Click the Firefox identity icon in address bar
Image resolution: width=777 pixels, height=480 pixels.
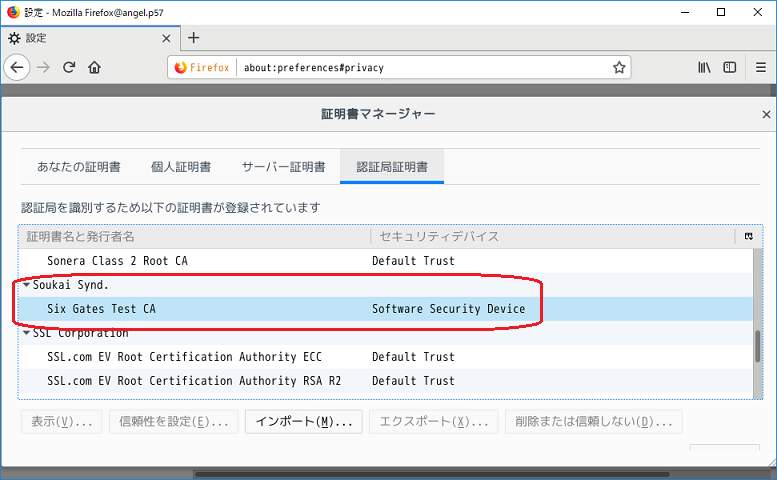[x=202, y=67]
